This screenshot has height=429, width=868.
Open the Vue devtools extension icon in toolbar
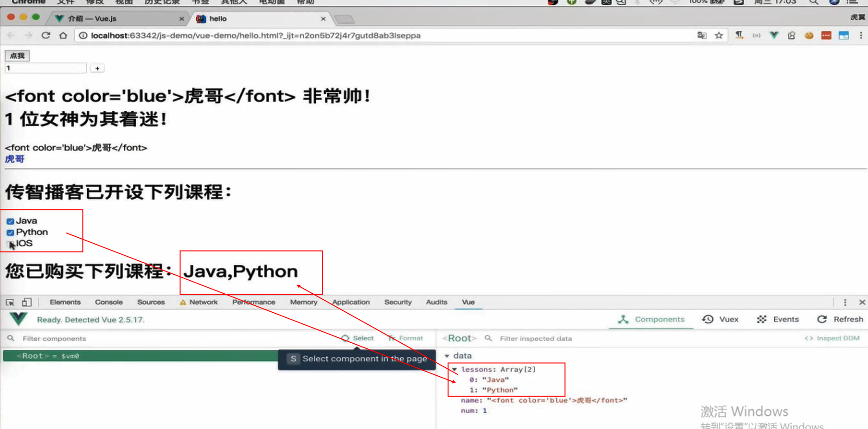[x=774, y=35]
